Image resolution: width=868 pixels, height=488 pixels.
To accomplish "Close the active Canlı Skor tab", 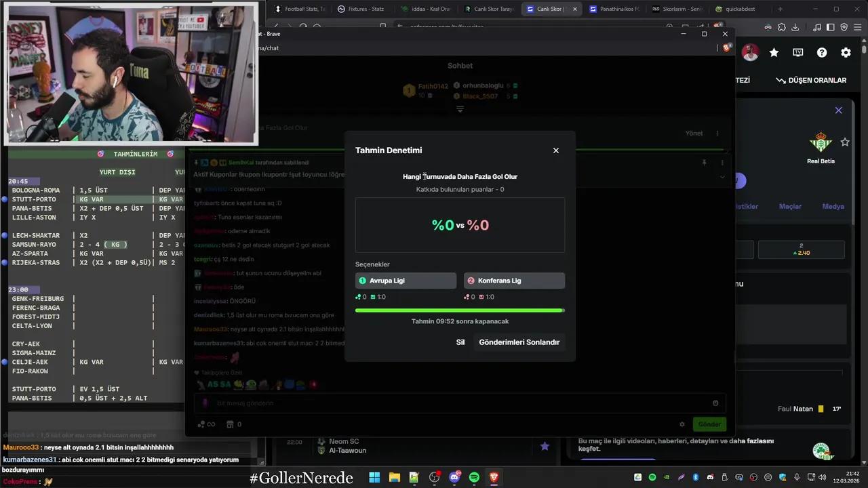I will [575, 9].
